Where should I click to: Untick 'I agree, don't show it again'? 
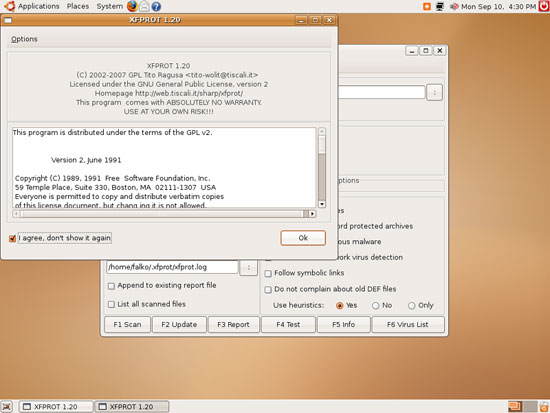[x=13, y=238]
